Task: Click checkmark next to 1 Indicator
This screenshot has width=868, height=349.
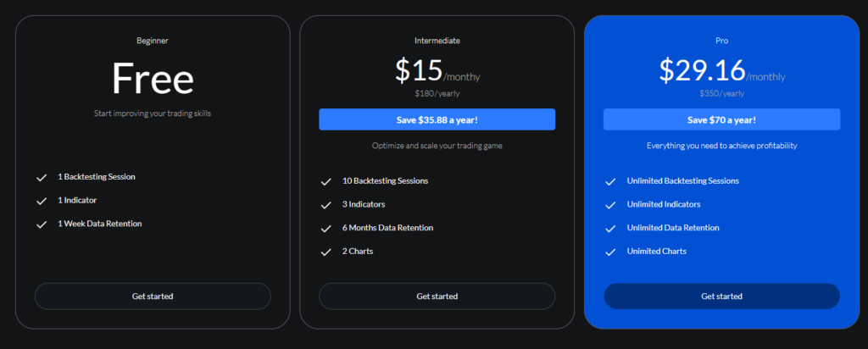Action: point(42,201)
